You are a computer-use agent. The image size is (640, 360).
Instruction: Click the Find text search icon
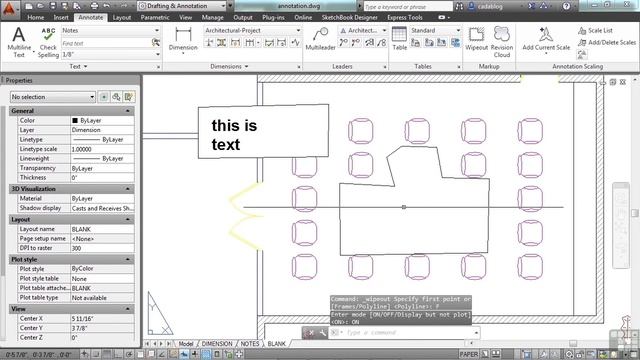pos(156,42)
